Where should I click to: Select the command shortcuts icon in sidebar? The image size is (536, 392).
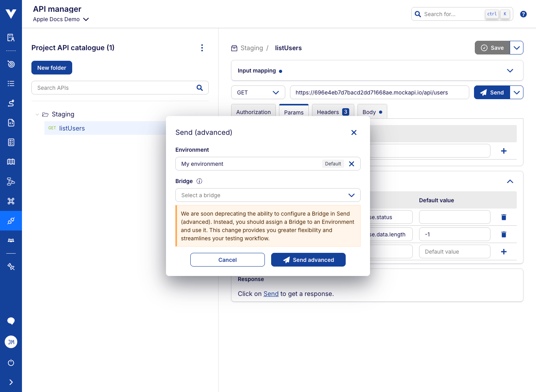point(11,201)
